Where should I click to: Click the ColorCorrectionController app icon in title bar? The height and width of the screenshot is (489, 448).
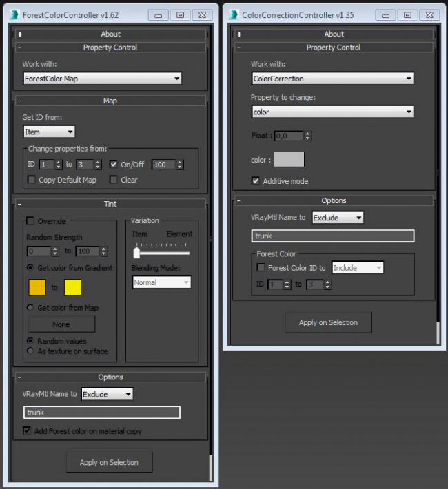tap(234, 14)
